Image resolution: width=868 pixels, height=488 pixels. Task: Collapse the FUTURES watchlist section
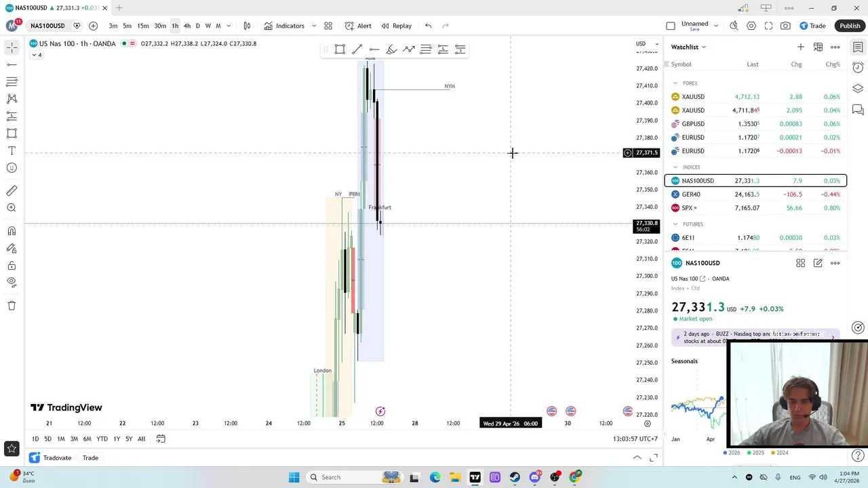675,224
